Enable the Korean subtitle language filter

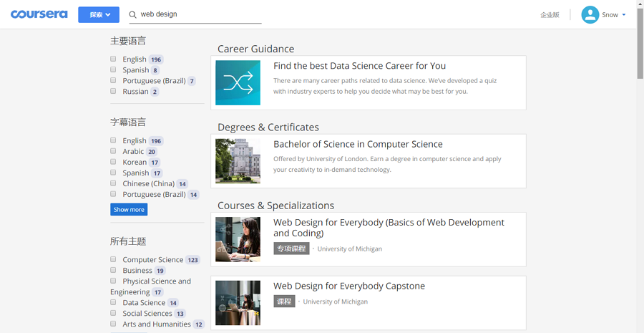113,162
